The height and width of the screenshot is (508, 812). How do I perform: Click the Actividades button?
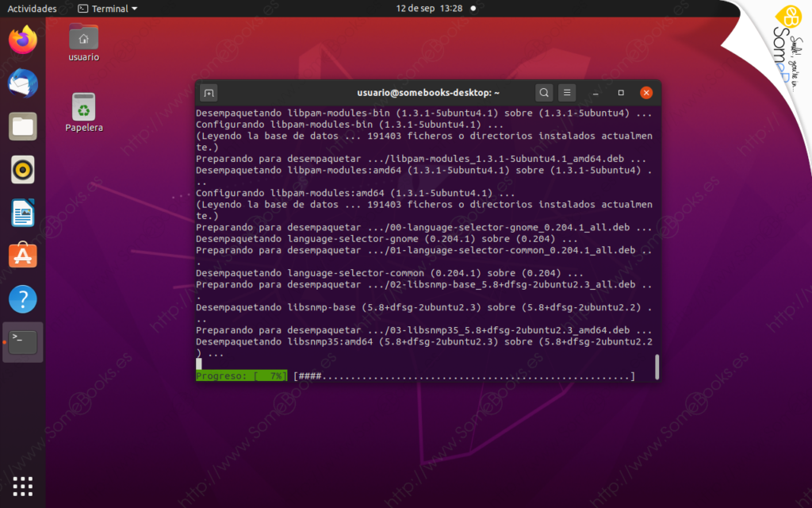(32, 9)
